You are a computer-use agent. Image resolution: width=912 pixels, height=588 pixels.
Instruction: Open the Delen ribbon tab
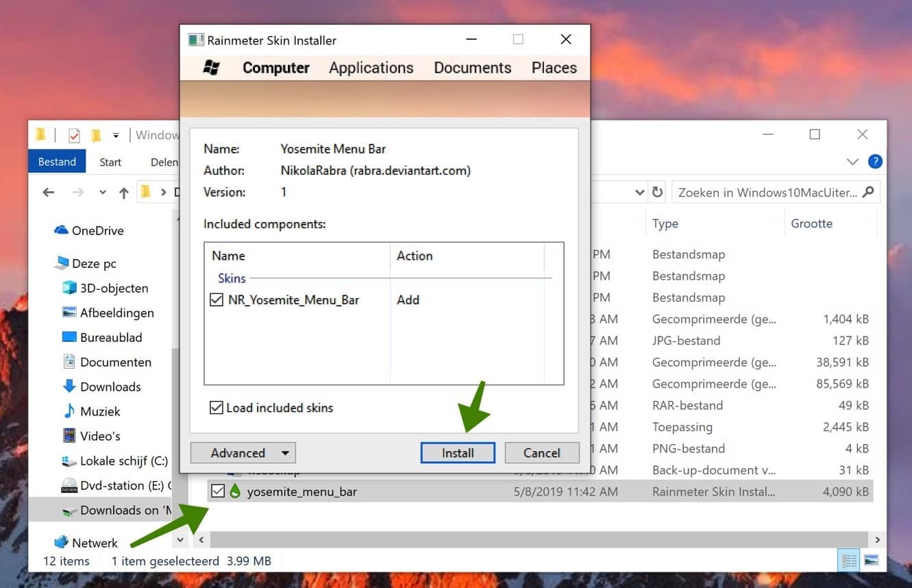[164, 162]
